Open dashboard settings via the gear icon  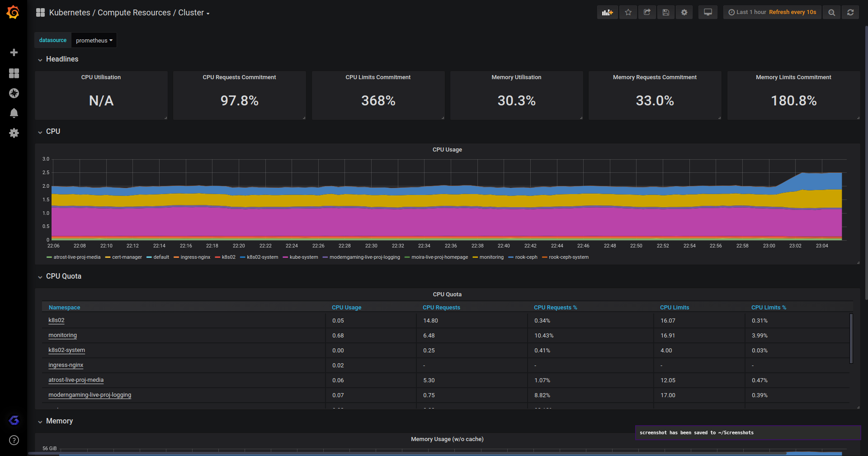[684, 12]
